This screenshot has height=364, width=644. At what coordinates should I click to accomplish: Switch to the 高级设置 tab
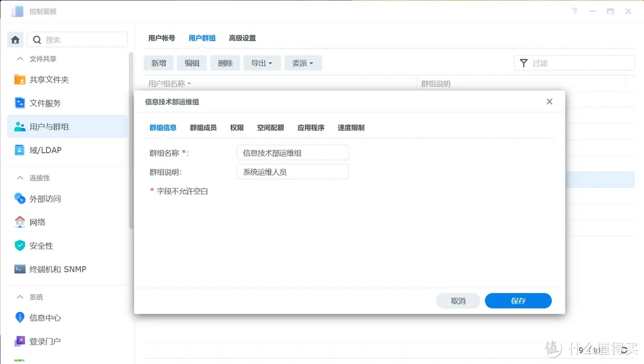(242, 38)
